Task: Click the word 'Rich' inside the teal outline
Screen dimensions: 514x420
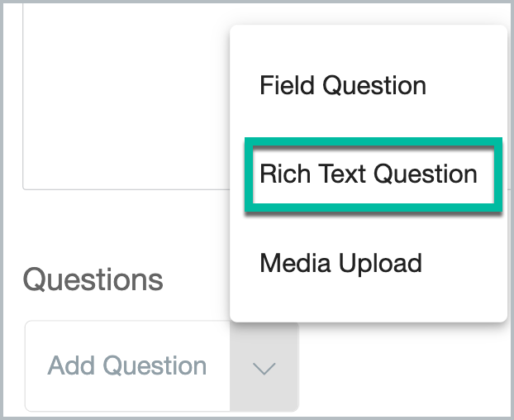Action: click(x=285, y=174)
